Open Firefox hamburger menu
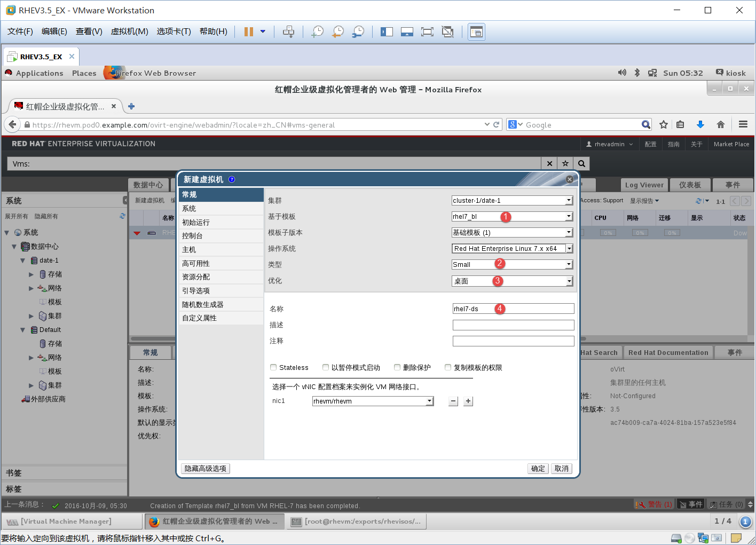The image size is (756, 545). [743, 124]
